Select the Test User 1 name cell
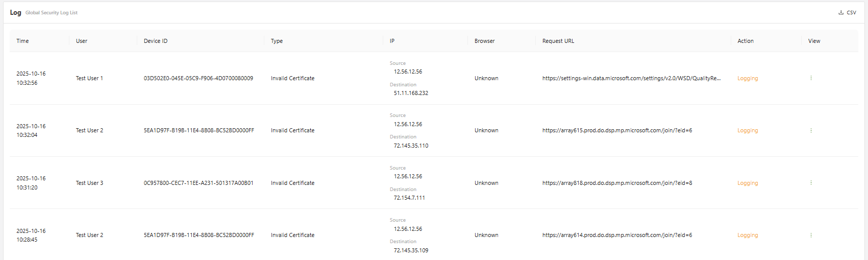 click(x=89, y=78)
